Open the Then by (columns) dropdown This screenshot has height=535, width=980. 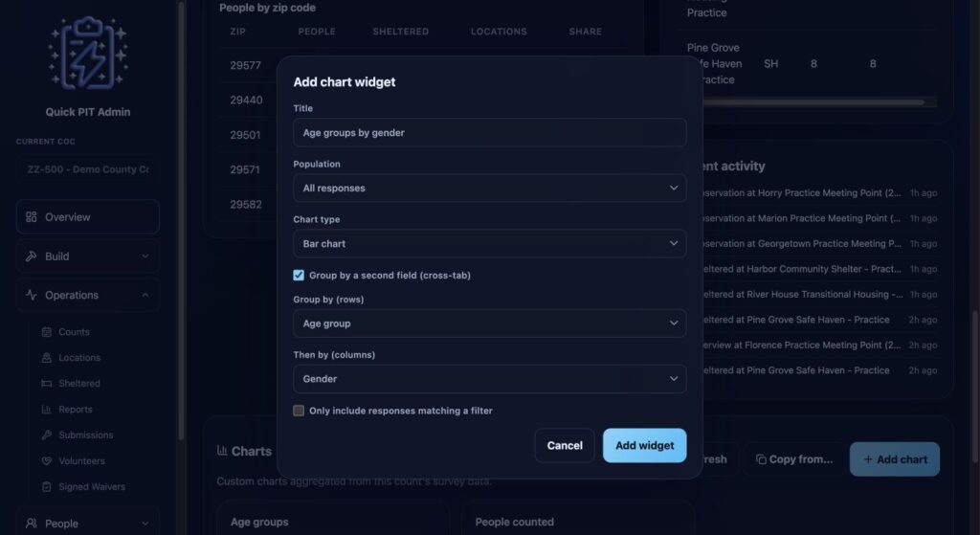pos(489,379)
